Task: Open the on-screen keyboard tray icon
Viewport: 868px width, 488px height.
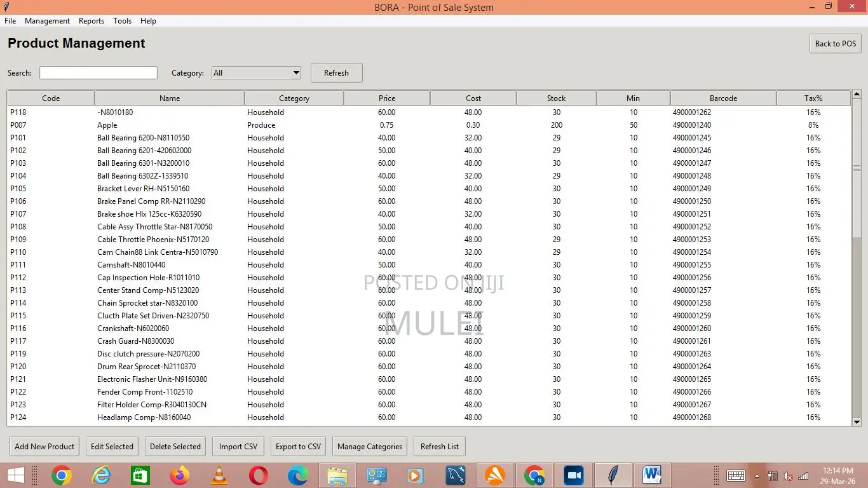Action: [736, 475]
